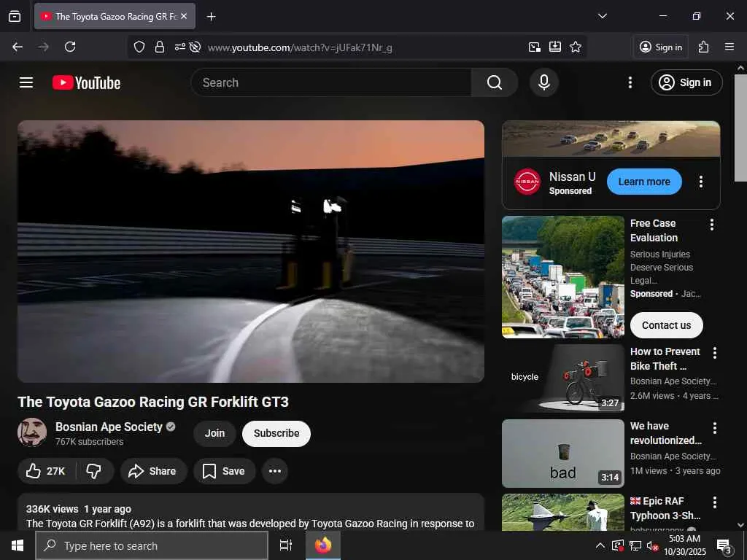The height and width of the screenshot is (560, 747).
Task: Open options for Epic RAF Typhoon video
Action: coord(715,502)
